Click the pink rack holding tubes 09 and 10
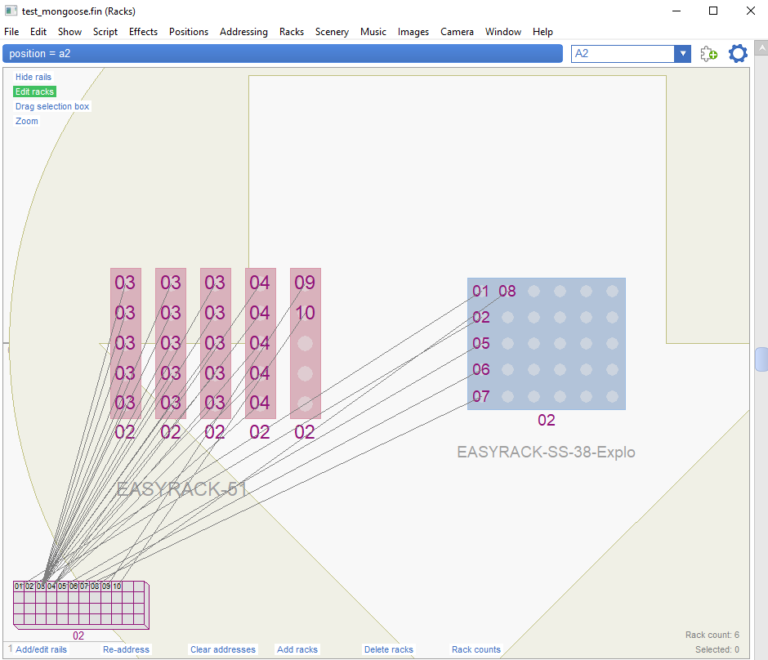This screenshot has width=768, height=660. 305,343
